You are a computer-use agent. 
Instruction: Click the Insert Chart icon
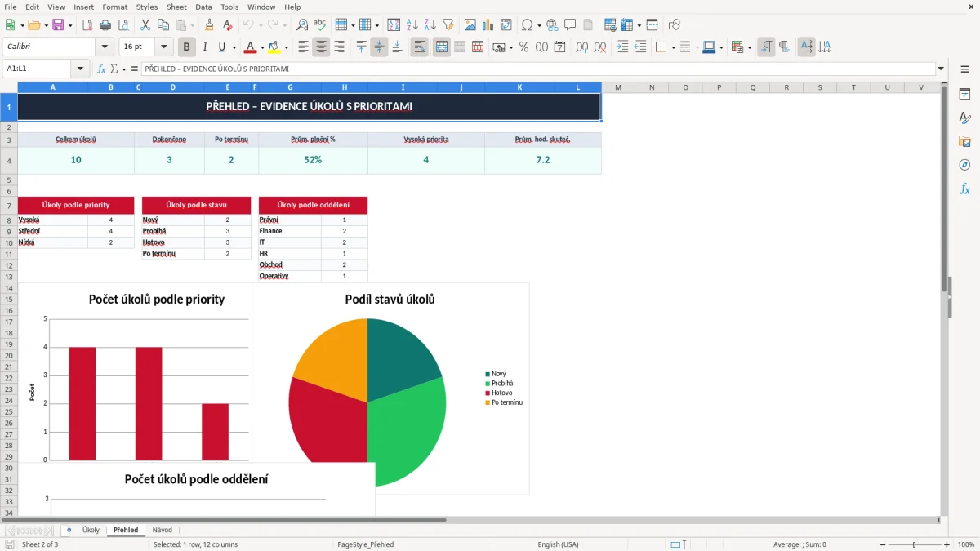[x=488, y=25]
